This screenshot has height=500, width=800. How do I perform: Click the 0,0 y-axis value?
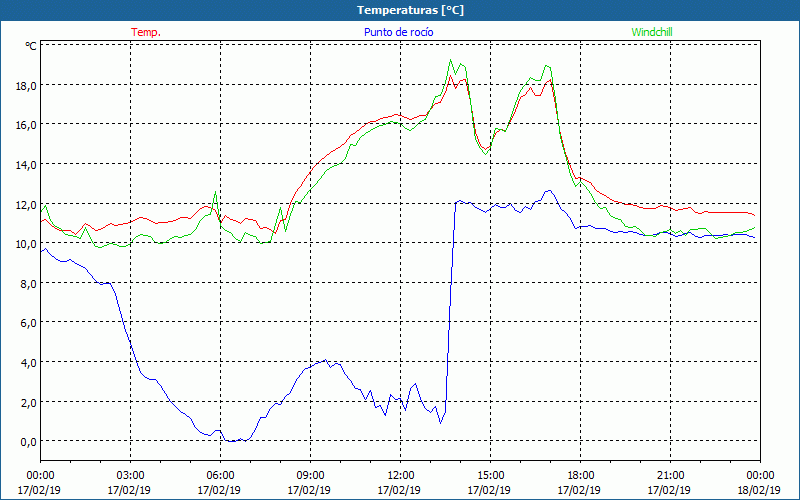point(29,442)
